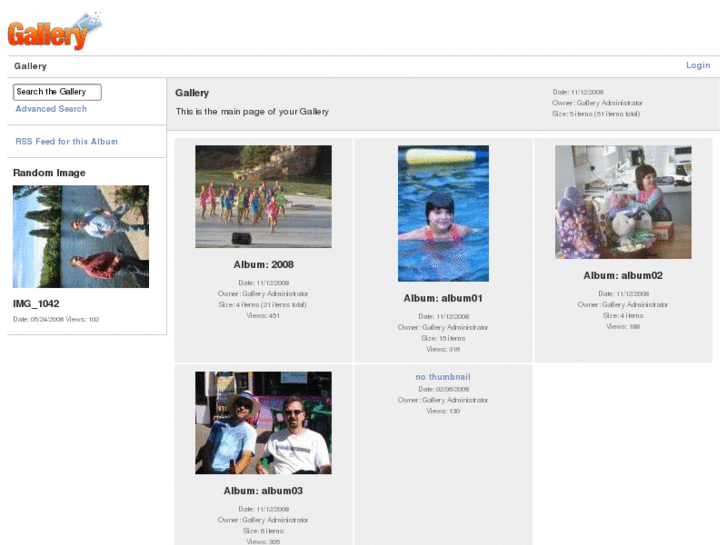Open the Login link
The height and width of the screenshot is (545, 727).
pos(698,65)
